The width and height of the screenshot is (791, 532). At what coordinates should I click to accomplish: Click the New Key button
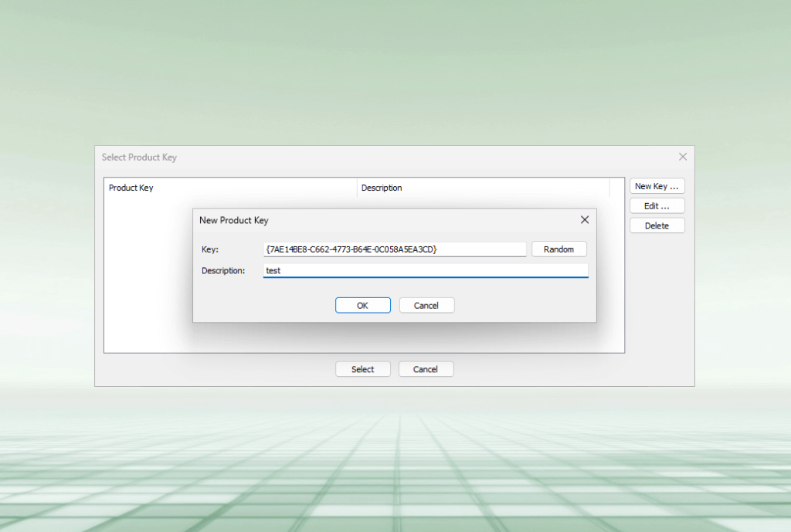click(657, 185)
